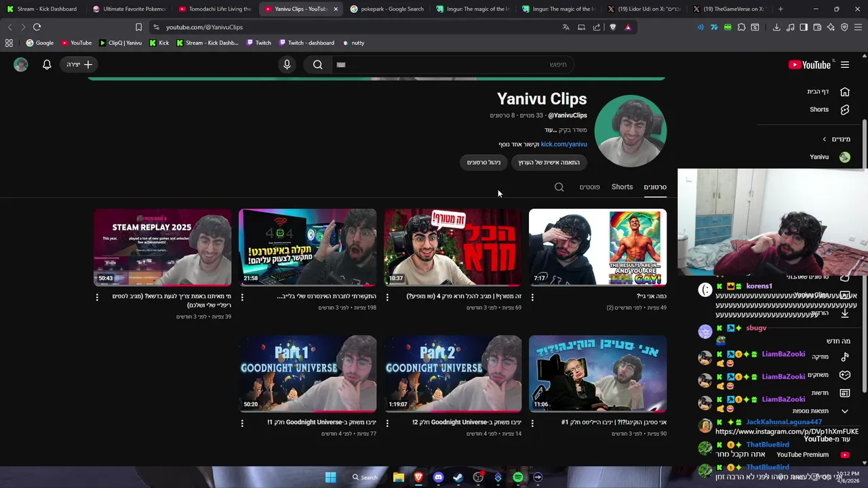
Task: Click the Windows taskbar Search box
Action: pos(365,477)
